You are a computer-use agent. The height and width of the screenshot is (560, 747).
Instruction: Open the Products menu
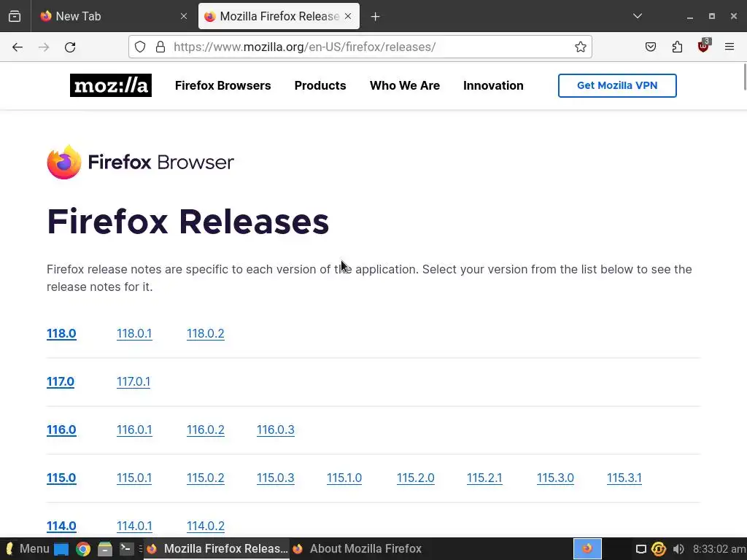click(x=320, y=85)
